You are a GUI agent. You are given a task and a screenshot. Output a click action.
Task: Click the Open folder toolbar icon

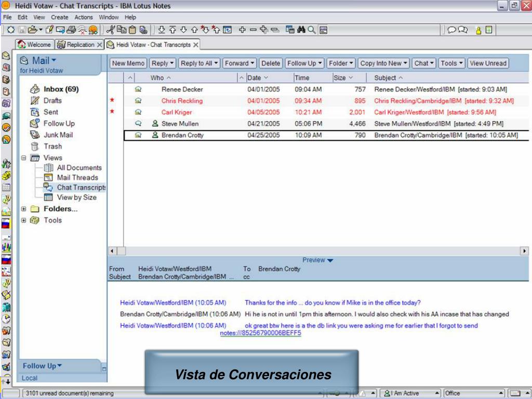point(33,30)
